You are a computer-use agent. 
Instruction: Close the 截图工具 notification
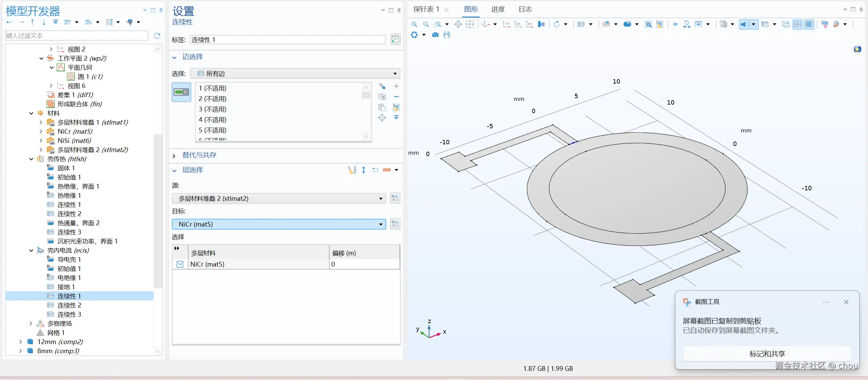coord(846,302)
